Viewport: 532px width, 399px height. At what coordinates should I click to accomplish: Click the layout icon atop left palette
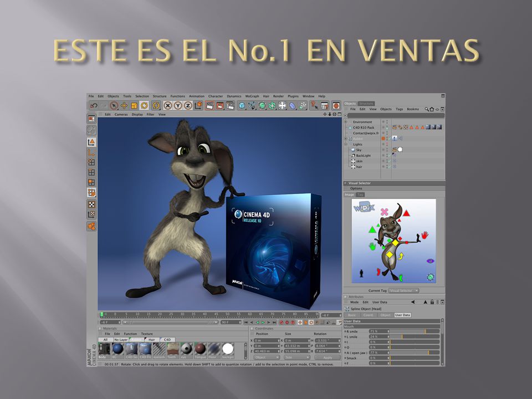[91, 119]
